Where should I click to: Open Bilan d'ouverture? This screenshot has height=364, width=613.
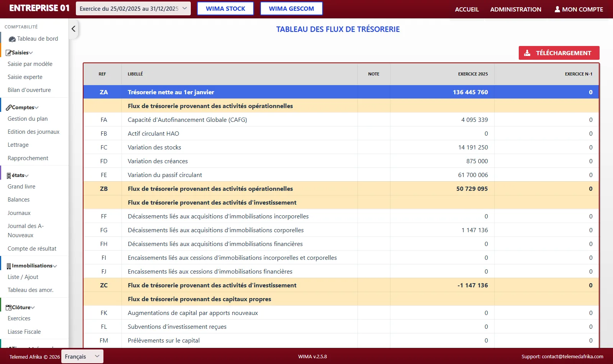pos(29,90)
